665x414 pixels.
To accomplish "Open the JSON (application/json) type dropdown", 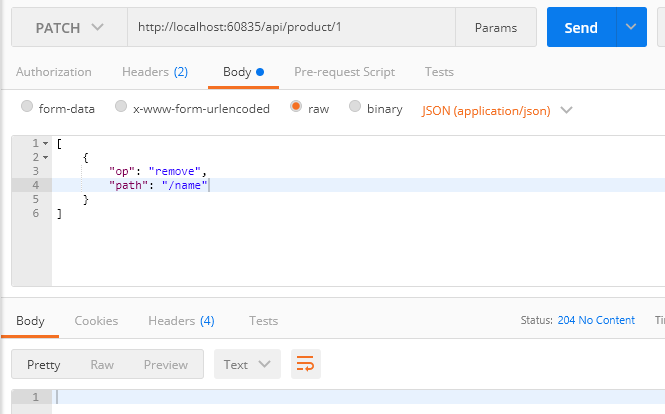I will pyautogui.click(x=497, y=110).
